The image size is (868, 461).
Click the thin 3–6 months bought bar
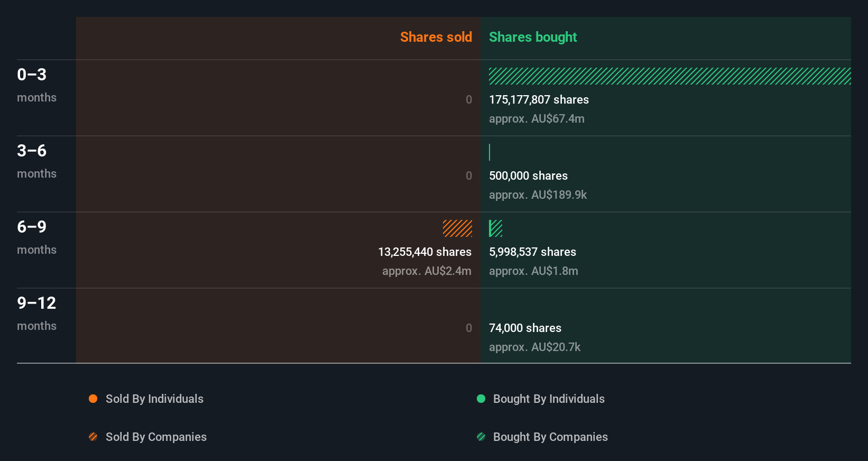click(490, 152)
